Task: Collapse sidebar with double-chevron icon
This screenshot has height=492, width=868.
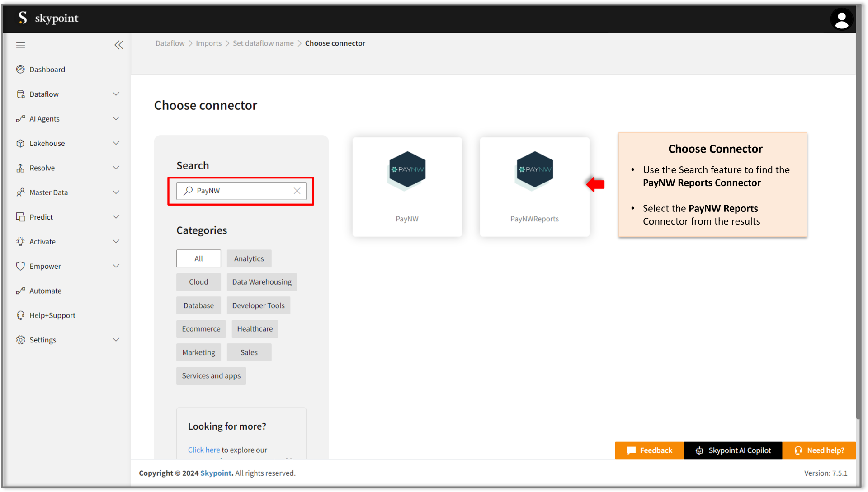Action: coord(119,45)
